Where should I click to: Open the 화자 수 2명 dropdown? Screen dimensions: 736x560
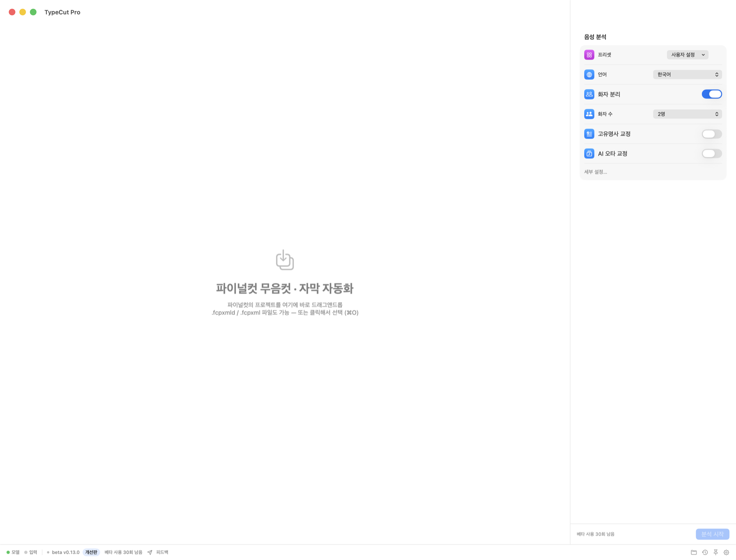tap(687, 114)
